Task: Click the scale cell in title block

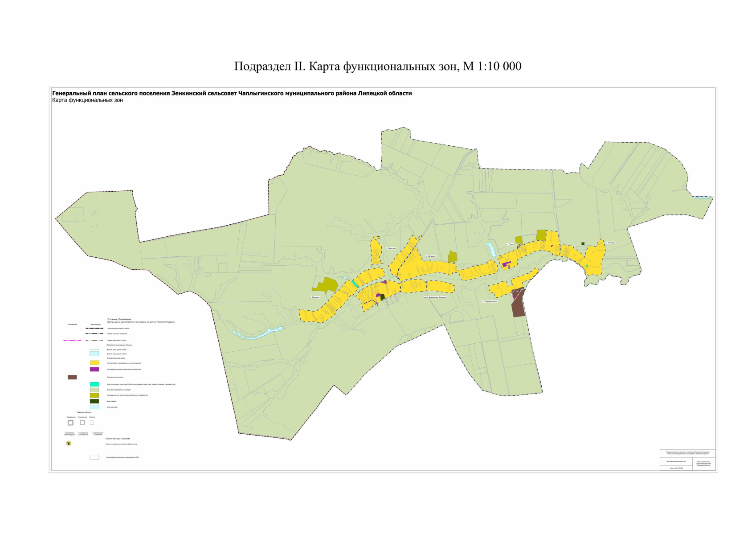Action: pos(676,468)
